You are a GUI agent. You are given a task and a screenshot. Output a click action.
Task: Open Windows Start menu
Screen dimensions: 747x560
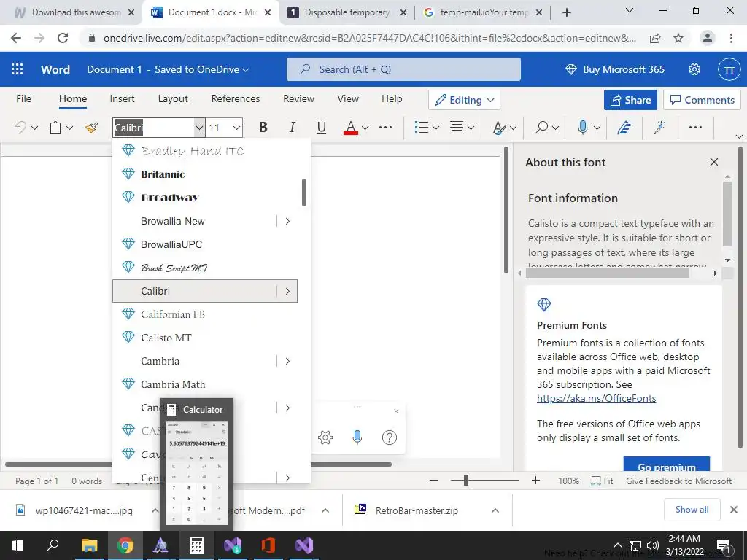coord(18,545)
